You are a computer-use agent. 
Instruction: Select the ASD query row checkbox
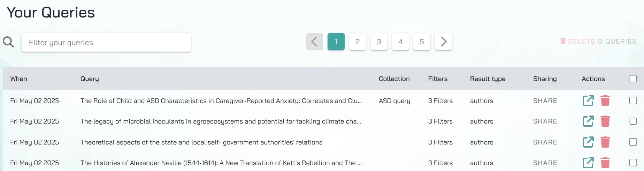point(633,101)
